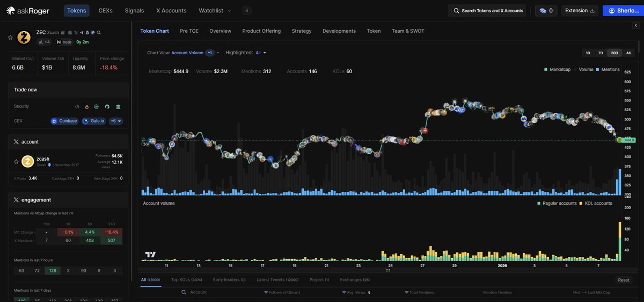The height and width of the screenshot is (302, 644).
Task: Click the Account Volume chart view
Action: 187,53
